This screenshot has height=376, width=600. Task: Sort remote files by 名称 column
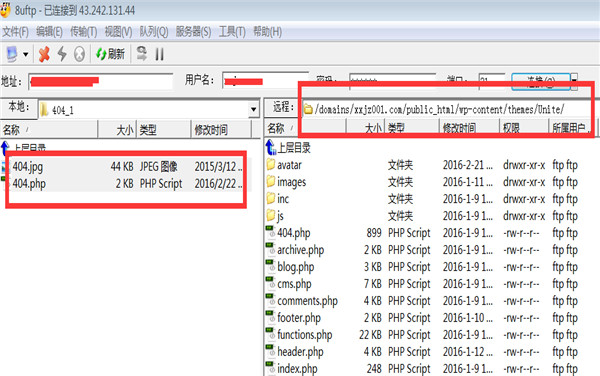click(305, 128)
